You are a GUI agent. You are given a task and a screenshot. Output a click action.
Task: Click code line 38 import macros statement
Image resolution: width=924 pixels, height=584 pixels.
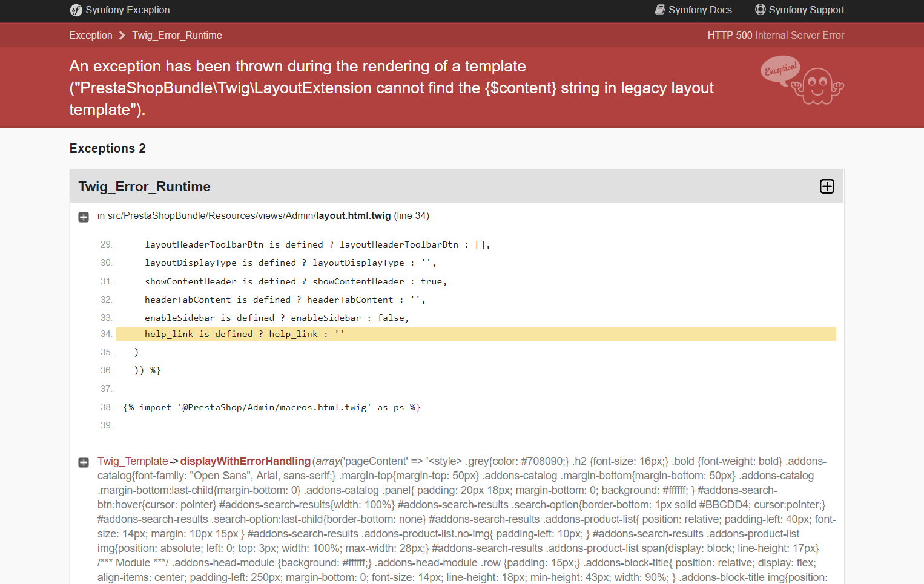pos(271,407)
